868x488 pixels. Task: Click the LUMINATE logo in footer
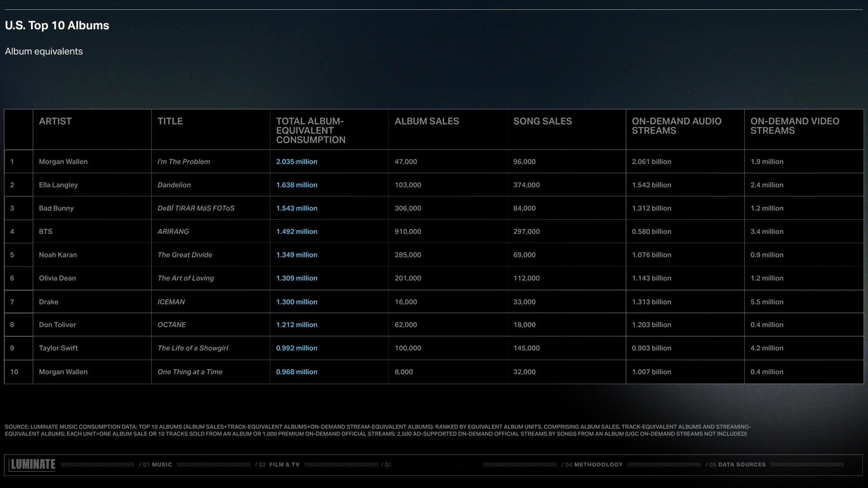(32, 465)
